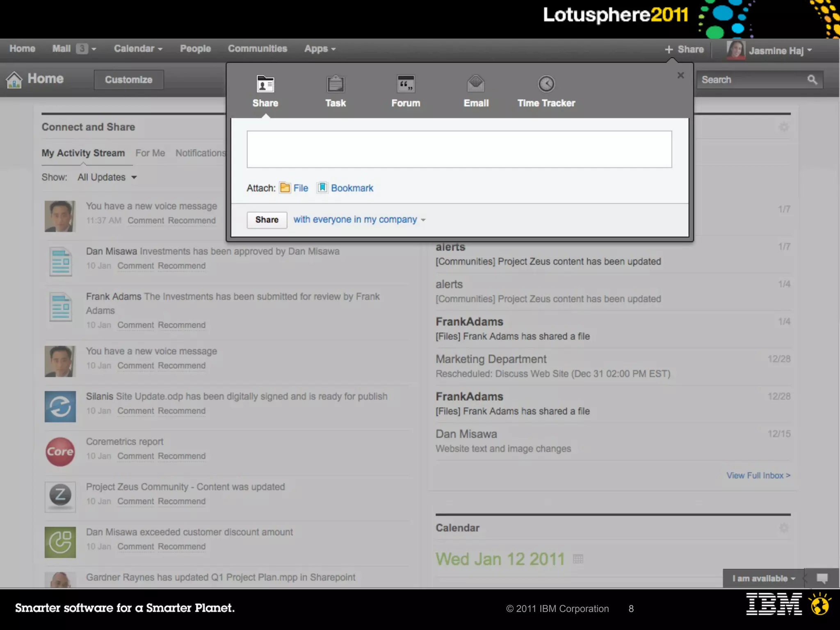Open the Coremetrics Core icon
Screen dimensions: 840x630
[60, 452]
